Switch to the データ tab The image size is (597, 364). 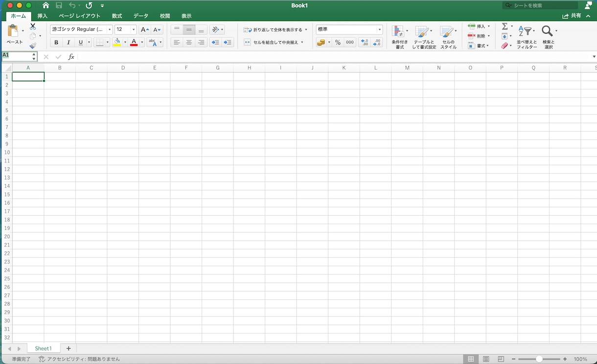[x=141, y=16]
